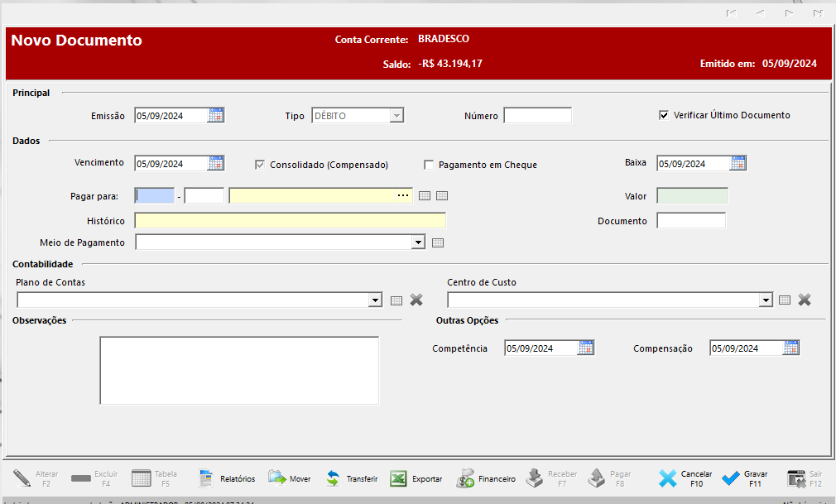Click Tabela F5 toolbar button
Screen dimensions: 836x504
click(154, 478)
